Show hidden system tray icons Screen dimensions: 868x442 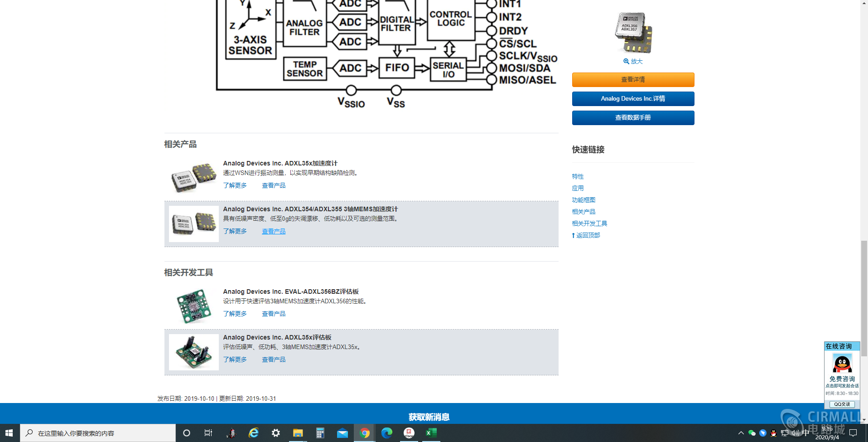(x=741, y=433)
